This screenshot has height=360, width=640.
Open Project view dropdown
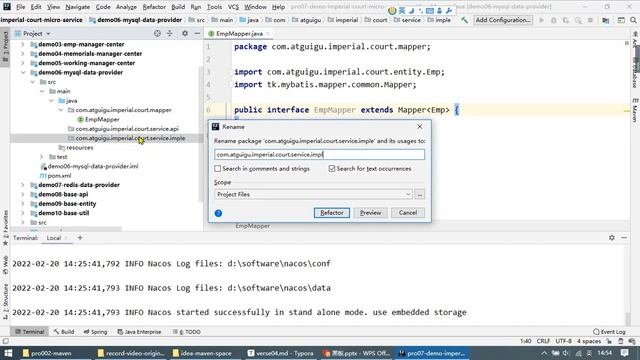(x=33, y=33)
